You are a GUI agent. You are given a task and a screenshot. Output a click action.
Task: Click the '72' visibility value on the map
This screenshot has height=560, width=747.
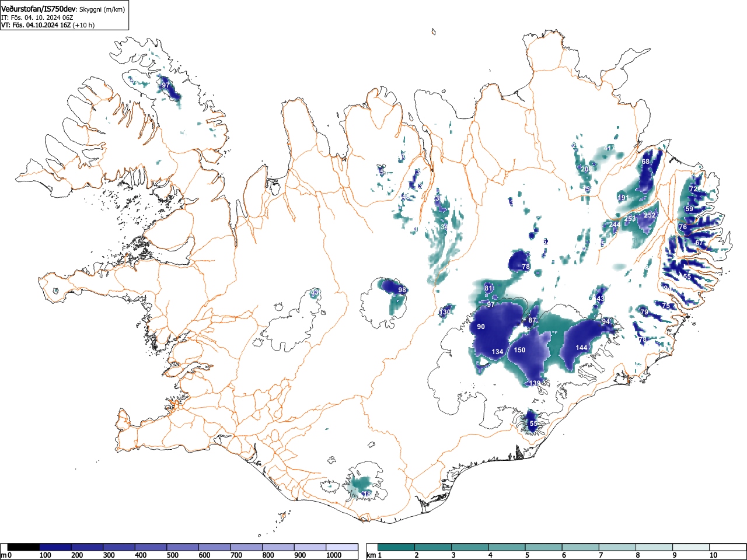click(693, 189)
